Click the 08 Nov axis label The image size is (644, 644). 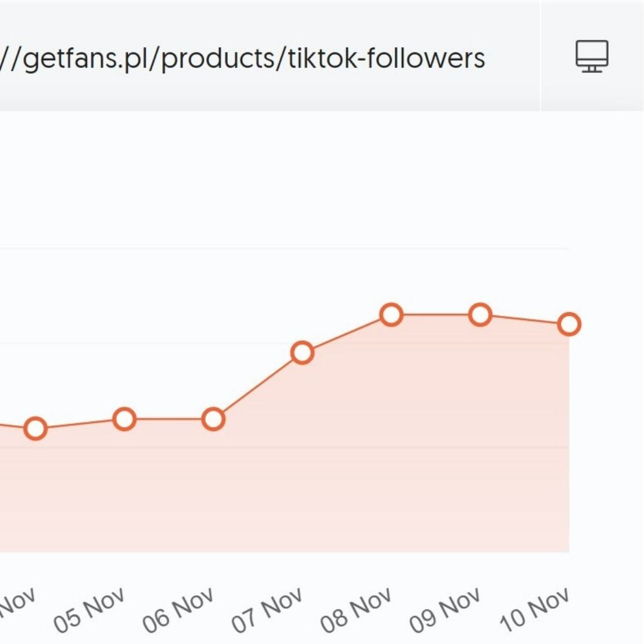[357, 609]
